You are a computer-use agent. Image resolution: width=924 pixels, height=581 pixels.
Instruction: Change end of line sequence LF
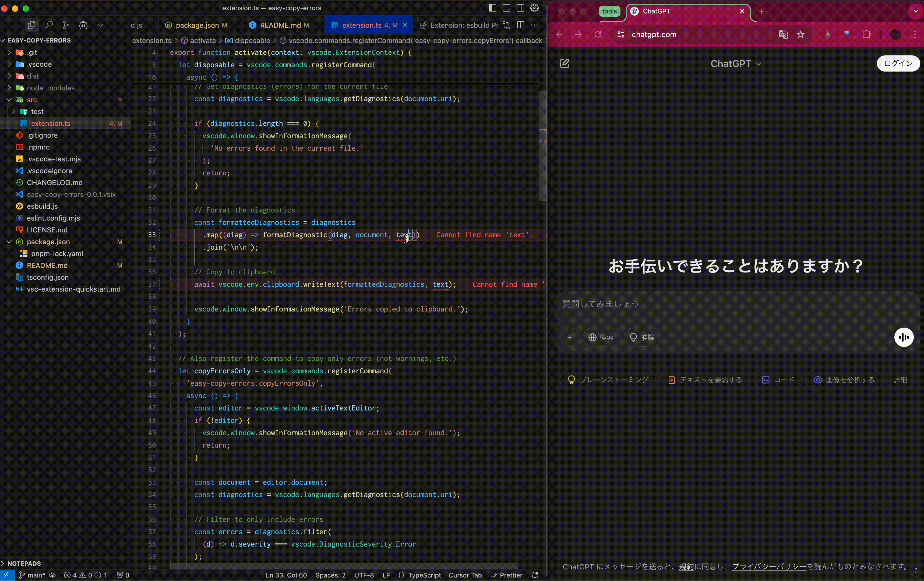[386, 575]
